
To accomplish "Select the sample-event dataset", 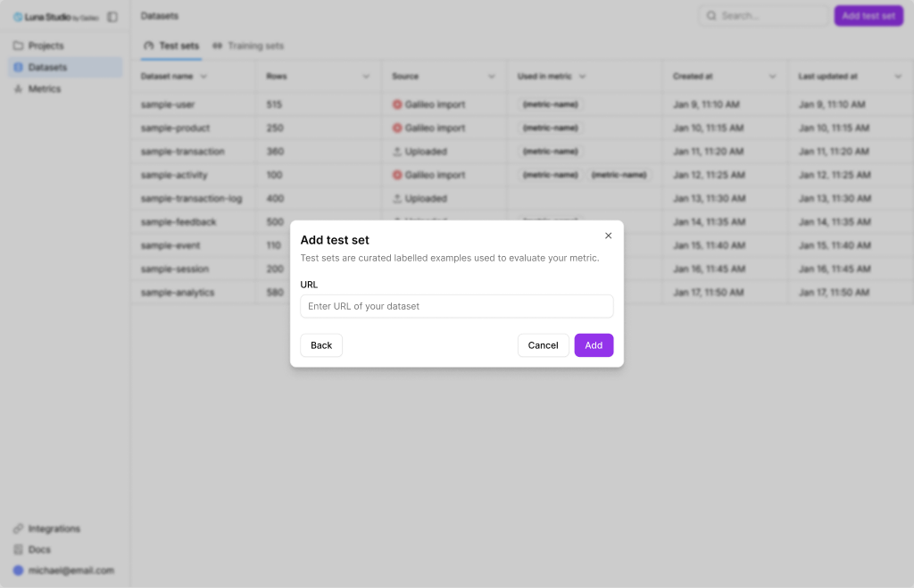I will tap(170, 245).
